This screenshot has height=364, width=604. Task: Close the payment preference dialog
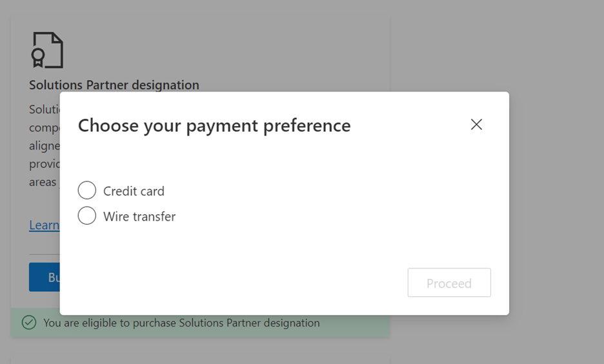(x=476, y=125)
